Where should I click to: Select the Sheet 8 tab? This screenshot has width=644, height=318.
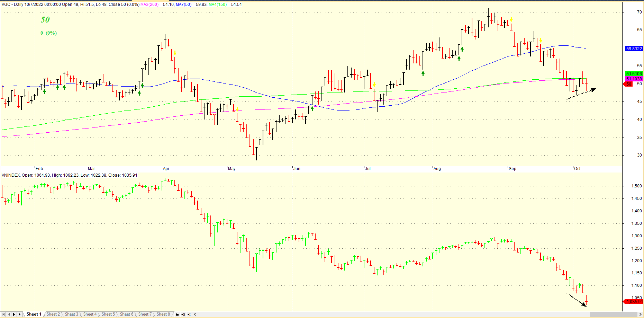tap(163, 314)
